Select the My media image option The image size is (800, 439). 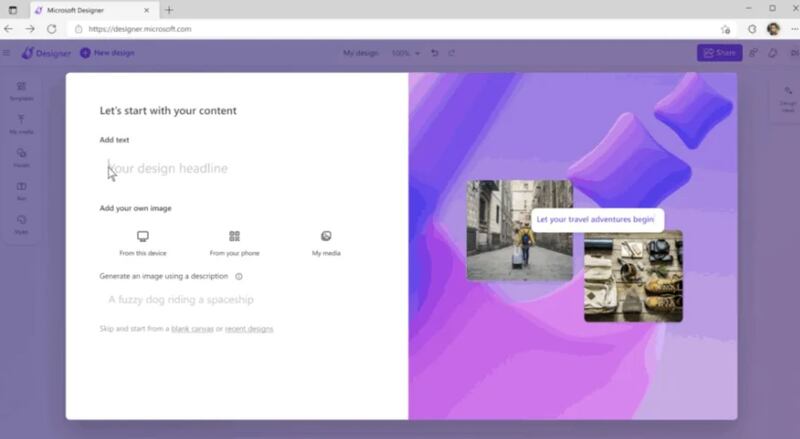point(326,243)
